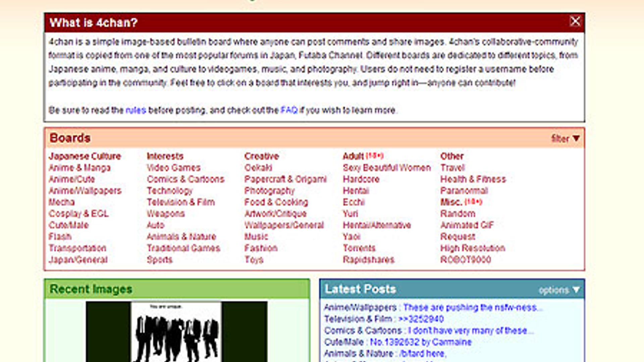Open the Cute/Male board

(x=69, y=225)
